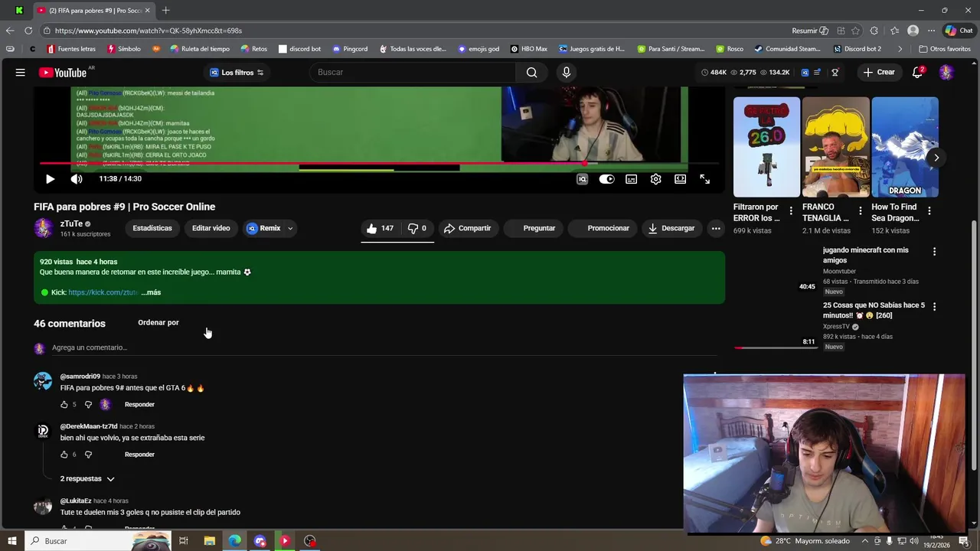
Task: Like the comment by @samrodri09
Action: [x=64, y=405]
